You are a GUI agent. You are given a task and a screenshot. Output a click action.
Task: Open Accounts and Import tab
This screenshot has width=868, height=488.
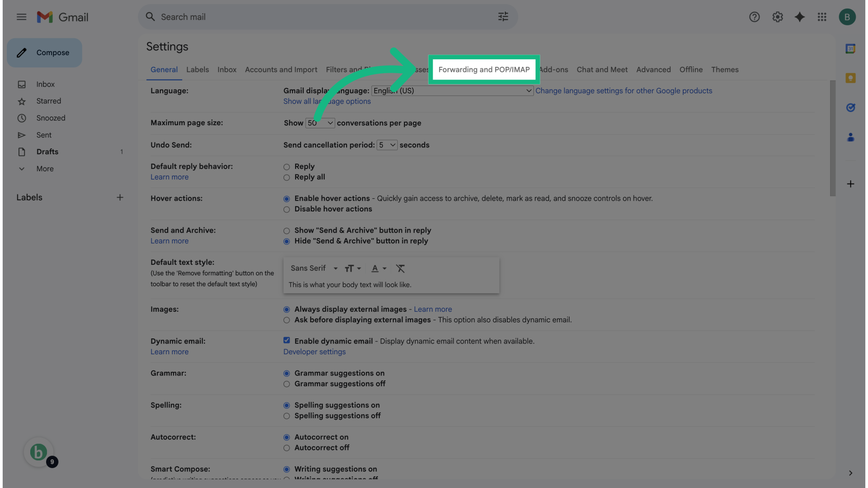[281, 70]
